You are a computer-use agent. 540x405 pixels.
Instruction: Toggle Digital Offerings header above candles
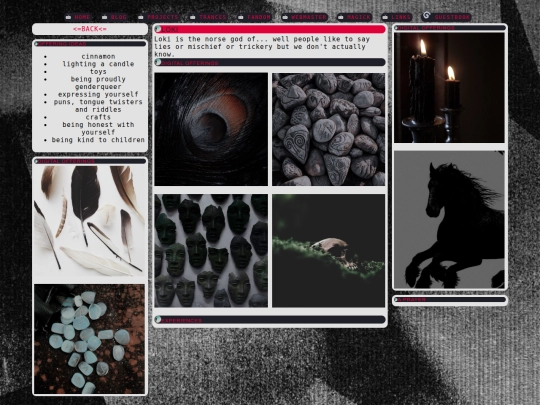(x=450, y=28)
